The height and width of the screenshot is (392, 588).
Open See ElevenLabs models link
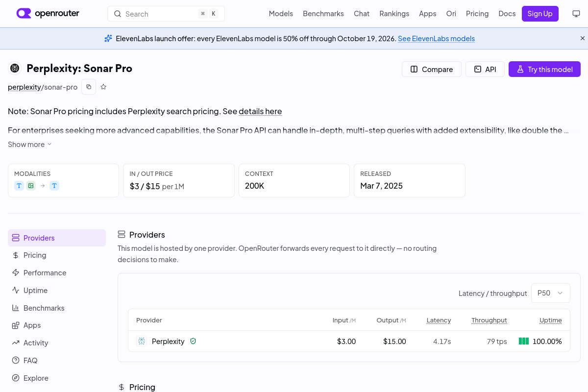(x=436, y=38)
